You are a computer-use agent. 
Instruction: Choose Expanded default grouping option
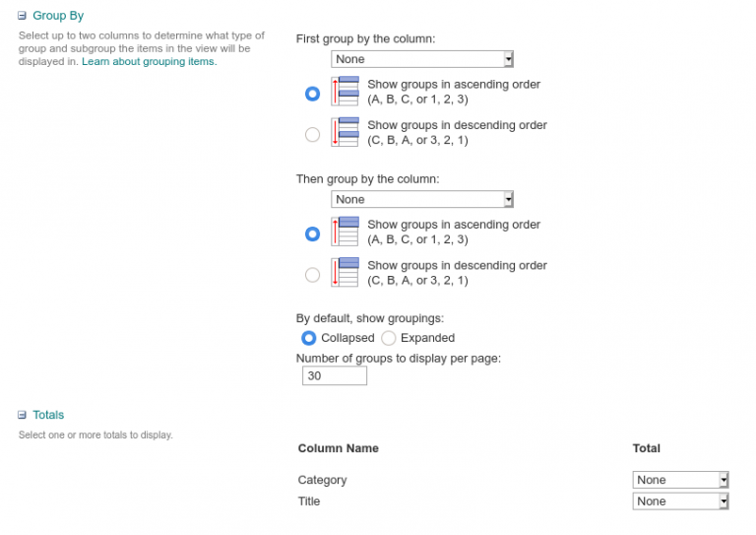[389, 338]
